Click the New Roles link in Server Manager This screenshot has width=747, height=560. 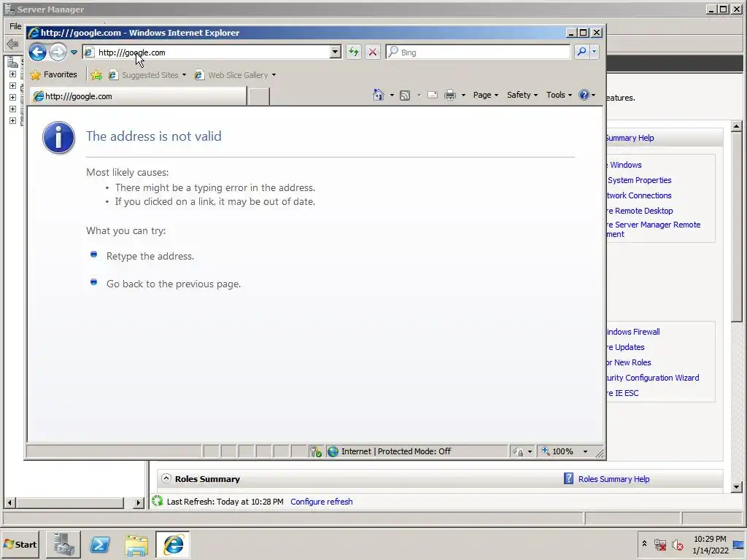tap(629, 362)
